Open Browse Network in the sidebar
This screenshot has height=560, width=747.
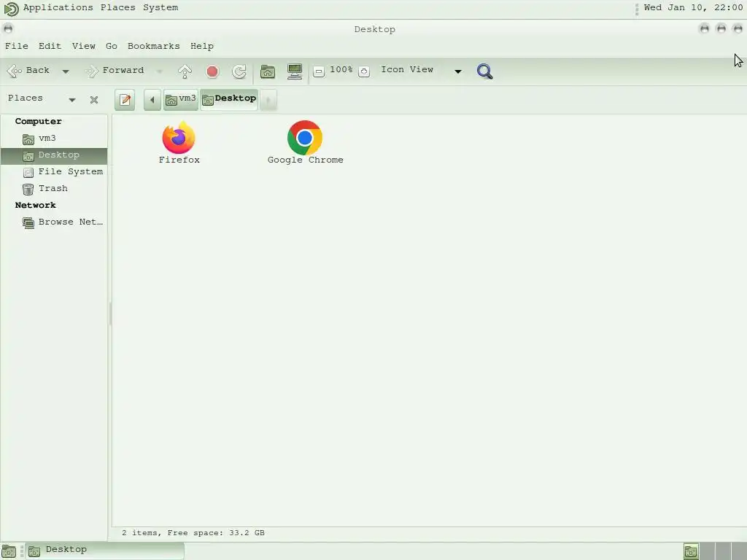[x=54, y=222]
